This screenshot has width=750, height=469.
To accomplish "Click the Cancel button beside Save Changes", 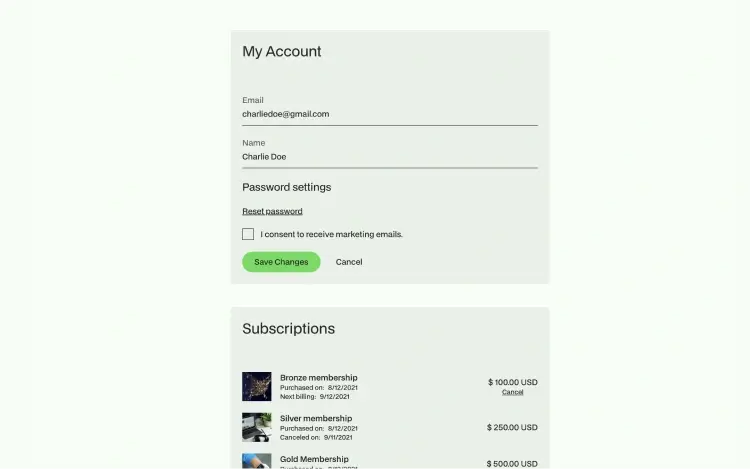I will click(349, 262).
